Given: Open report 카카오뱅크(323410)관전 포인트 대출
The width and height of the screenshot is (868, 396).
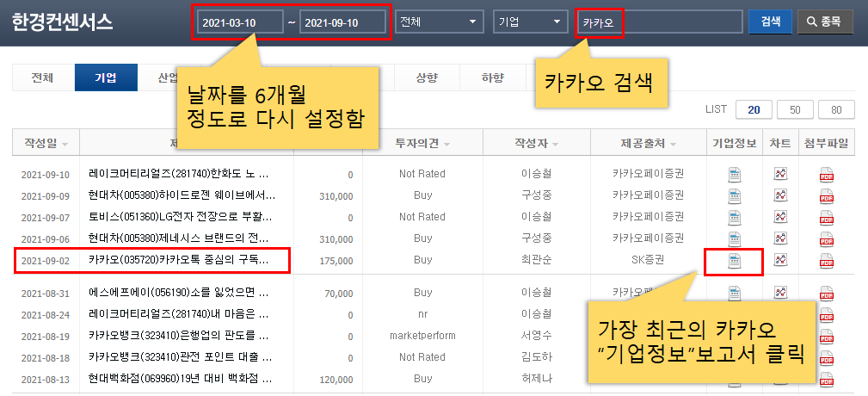Looking at the screenshot, I should [x=178, y=357].
